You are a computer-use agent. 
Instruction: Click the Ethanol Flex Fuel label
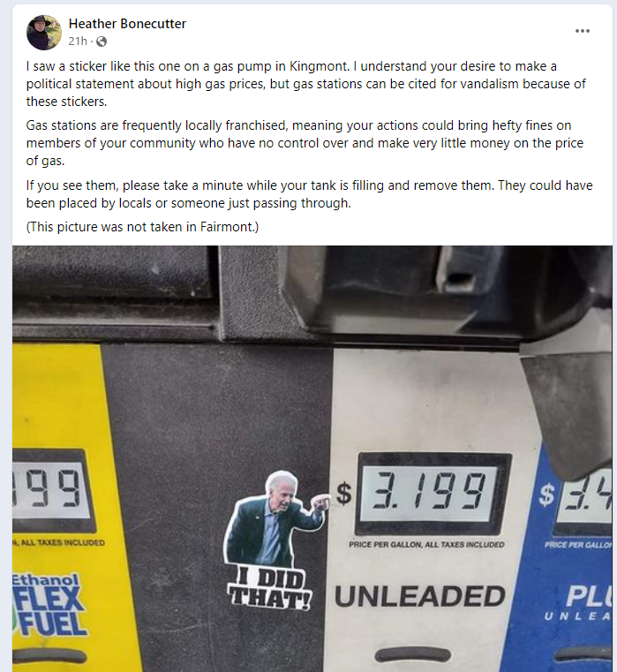point(49,606)
